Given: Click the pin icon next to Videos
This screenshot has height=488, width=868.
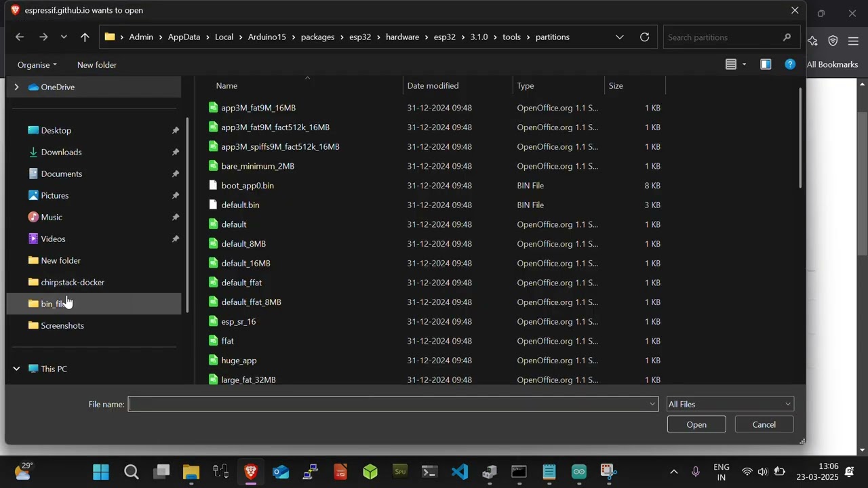Looking at the screenshot, I should (x=175, y=239).
